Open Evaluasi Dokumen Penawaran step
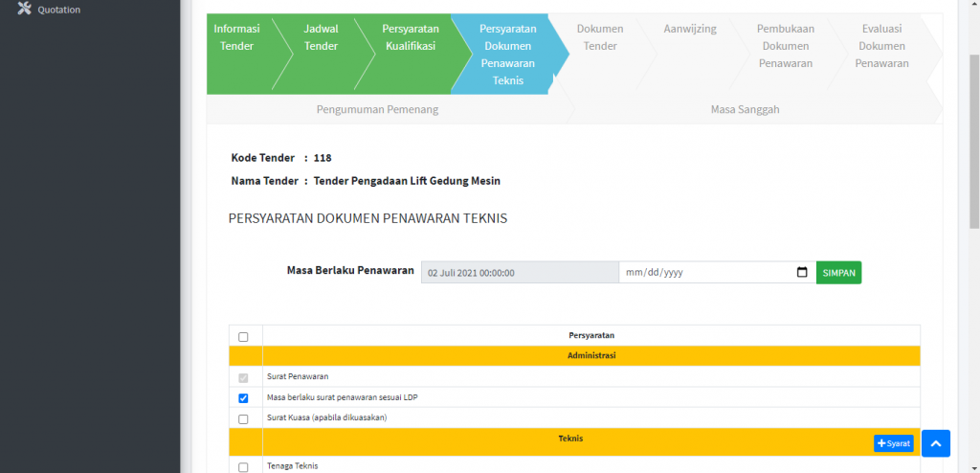 [881, 46]
